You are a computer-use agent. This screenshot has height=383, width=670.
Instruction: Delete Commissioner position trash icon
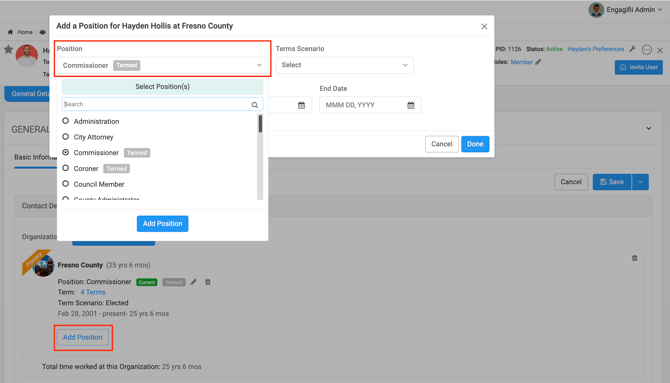[x=208, y=282]
